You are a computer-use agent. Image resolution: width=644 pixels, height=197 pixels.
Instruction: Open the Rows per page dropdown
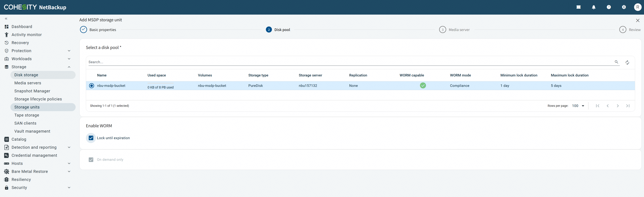coord(578,106)
